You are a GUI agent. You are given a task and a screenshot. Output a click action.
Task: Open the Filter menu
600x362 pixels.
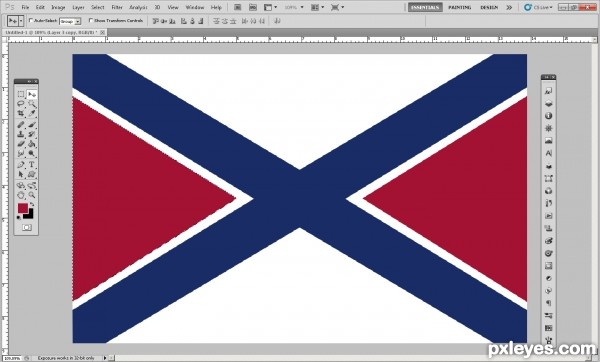click(117, 7)
